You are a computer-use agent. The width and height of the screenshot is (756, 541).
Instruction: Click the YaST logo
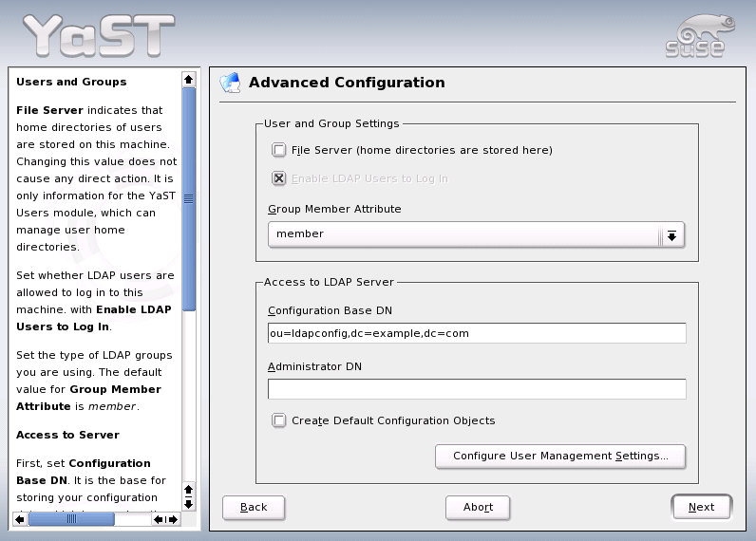[x=99, y=35]
